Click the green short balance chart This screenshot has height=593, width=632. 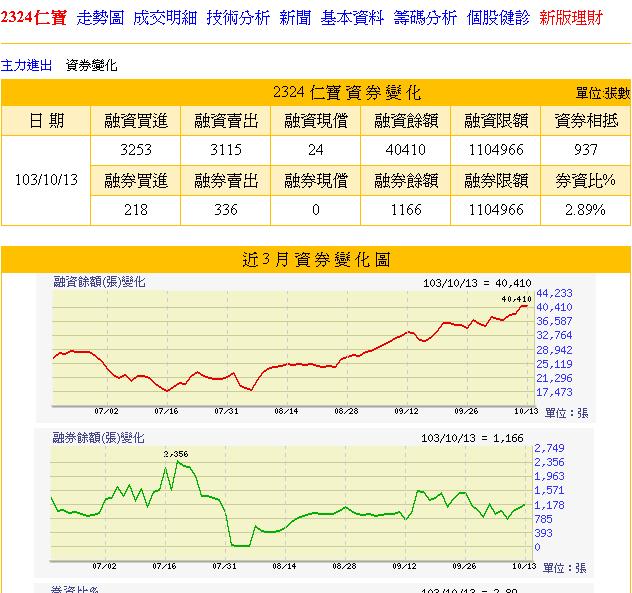291,503
